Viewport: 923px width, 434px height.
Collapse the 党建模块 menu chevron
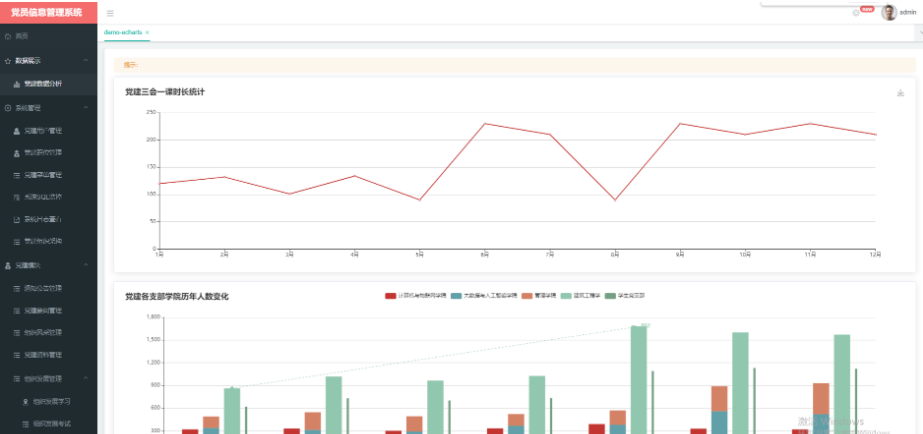tap(86, 266)
